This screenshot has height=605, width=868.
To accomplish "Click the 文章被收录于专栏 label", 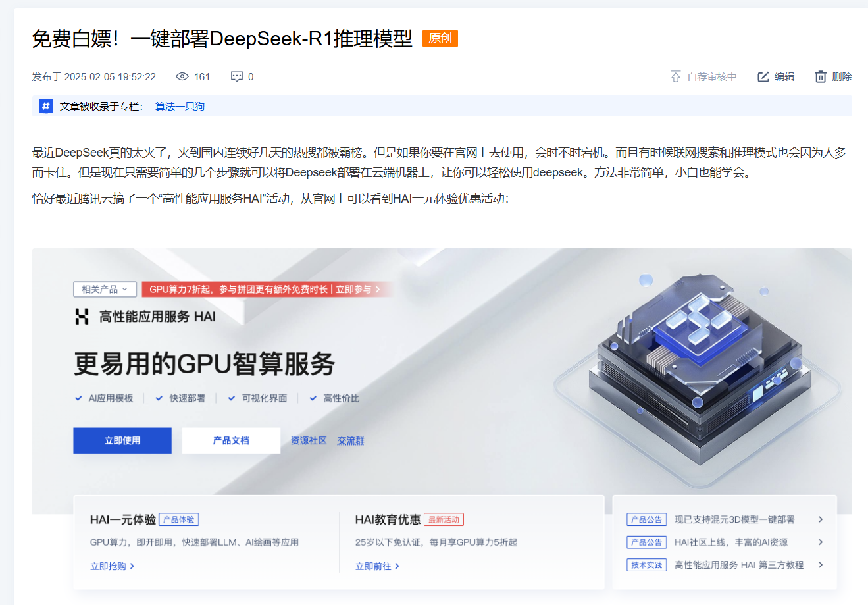I will [101, 106].
